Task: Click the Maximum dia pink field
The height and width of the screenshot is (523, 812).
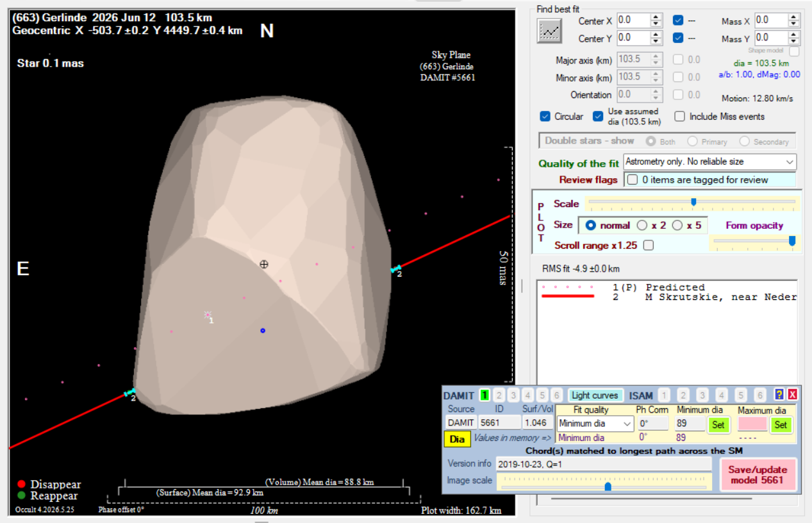Action: (x=752, y=424)
